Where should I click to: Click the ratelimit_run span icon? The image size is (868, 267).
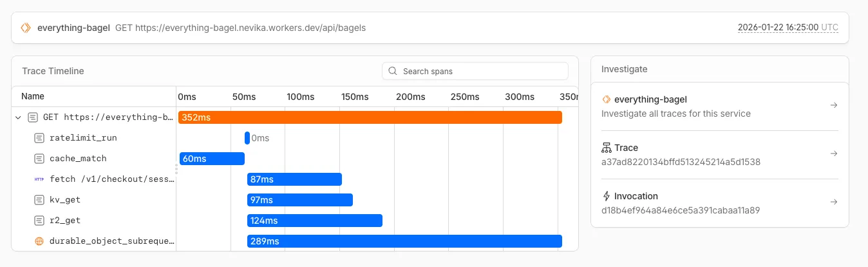tap(39, 138)
